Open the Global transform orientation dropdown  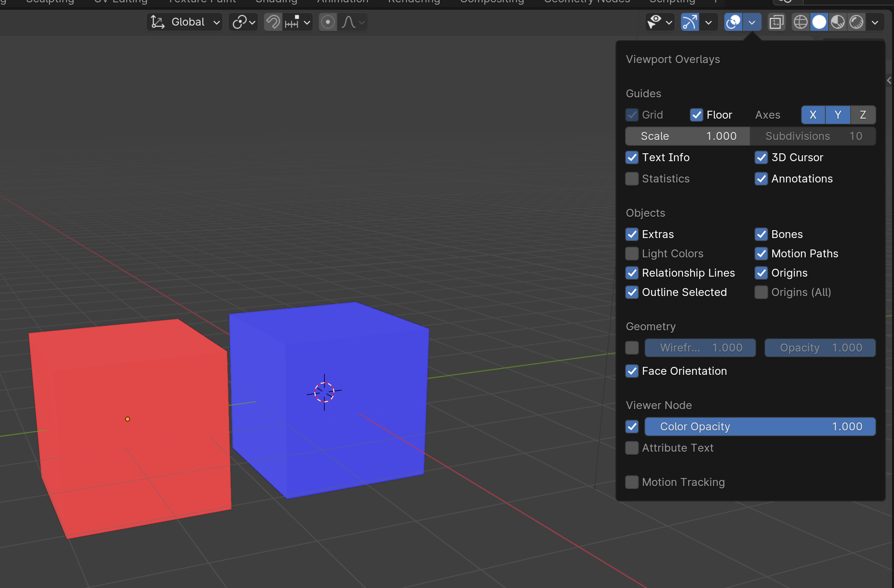pyautogui.click(x=185, y=22)
